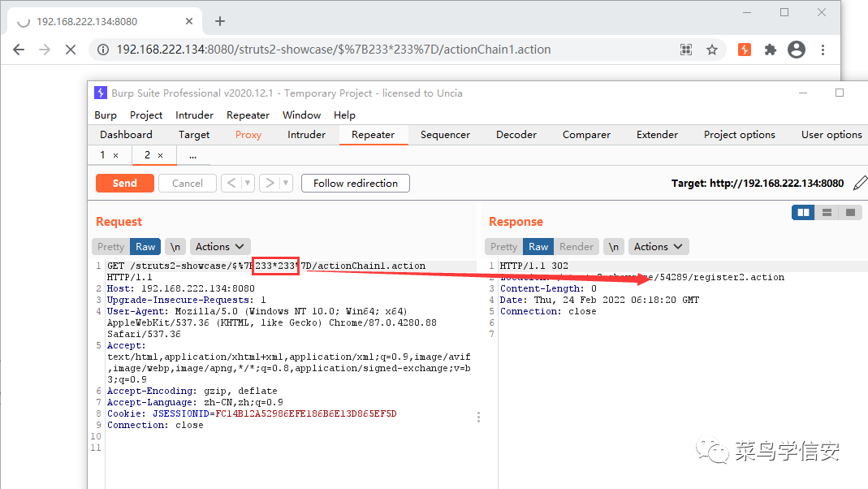Click the Upgrade-Insecure-Requests header line

coord(187,301)
